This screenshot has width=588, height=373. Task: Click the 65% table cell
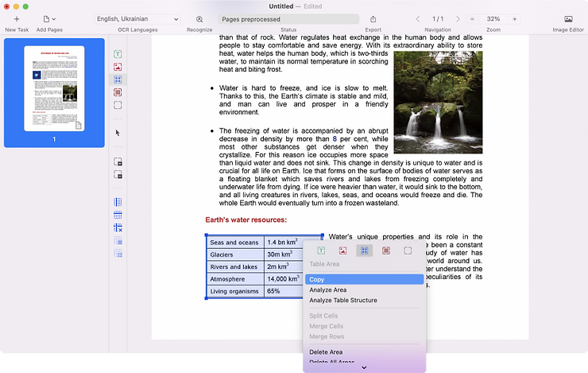pos(284,291)
